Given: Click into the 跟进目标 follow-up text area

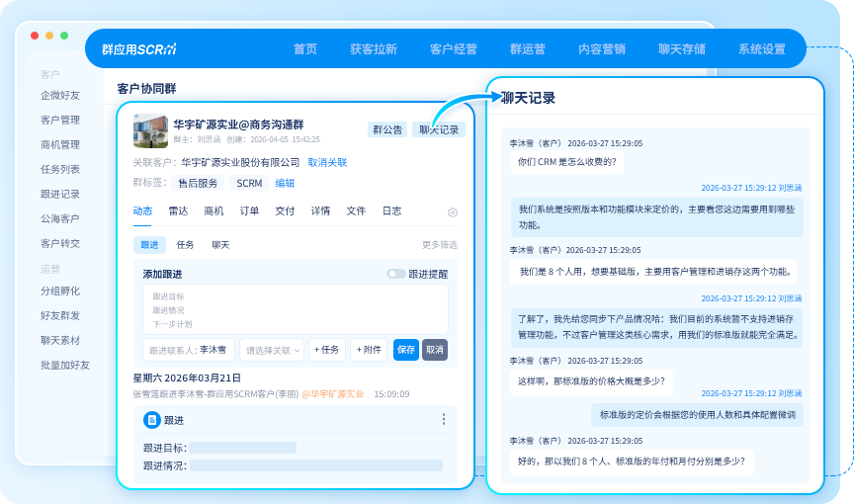Looking at the screenshot, I should pos(296,309).
